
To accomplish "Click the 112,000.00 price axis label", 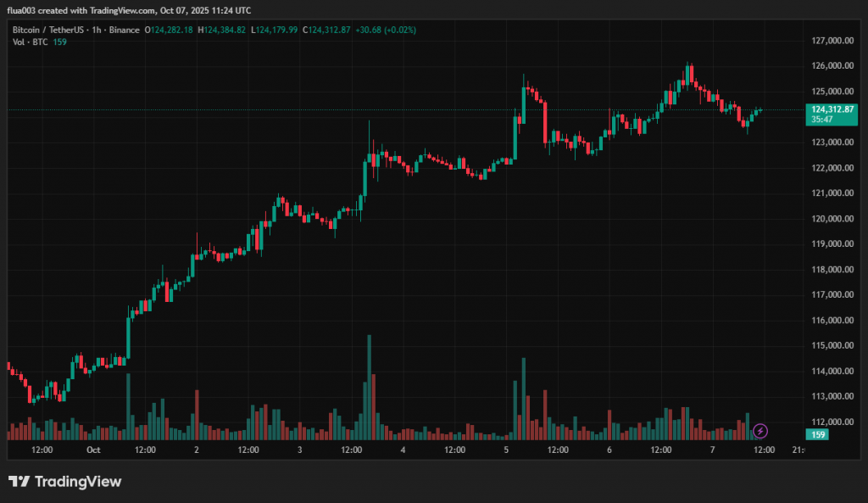I will 830,422.
